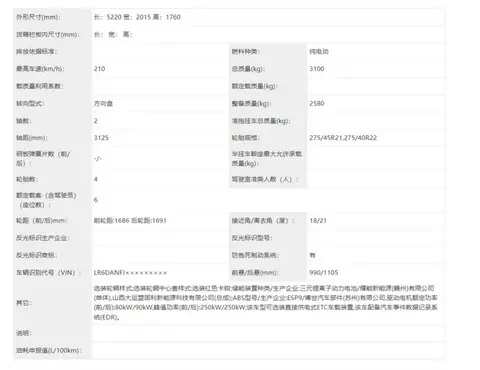This screenshot has height=370, width=480.
Task: Click the 油耗申报值(L/100km) label
Action: 49,351
